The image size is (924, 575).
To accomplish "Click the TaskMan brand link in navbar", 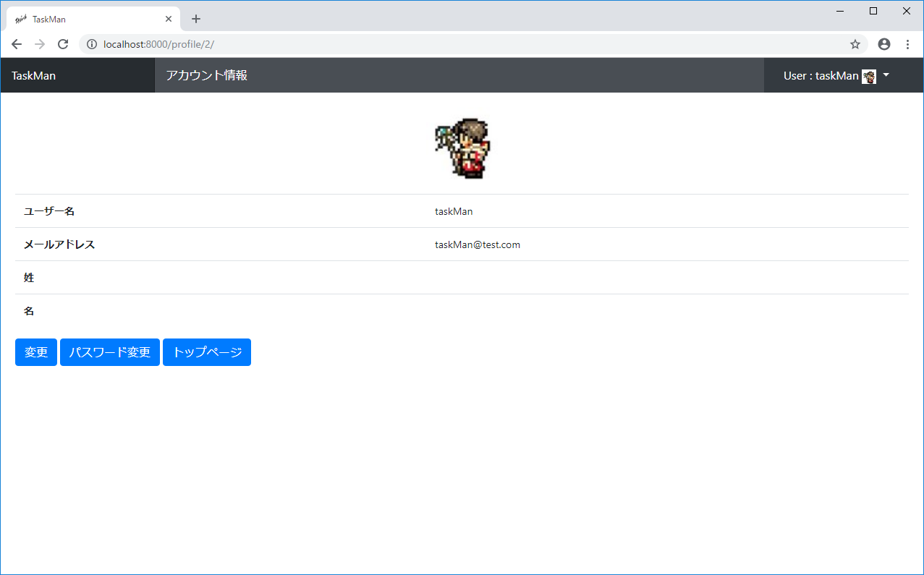I will coord(33,75).
